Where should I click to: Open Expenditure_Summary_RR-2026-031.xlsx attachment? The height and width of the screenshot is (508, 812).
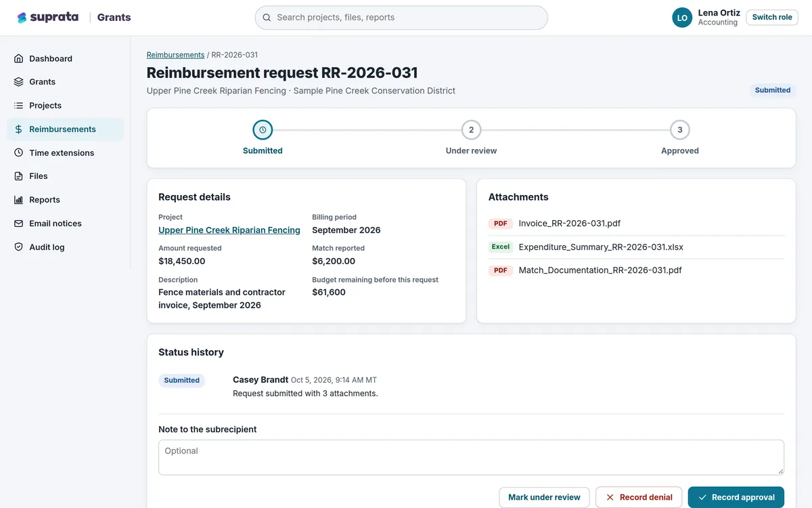[x=601, y=247]
